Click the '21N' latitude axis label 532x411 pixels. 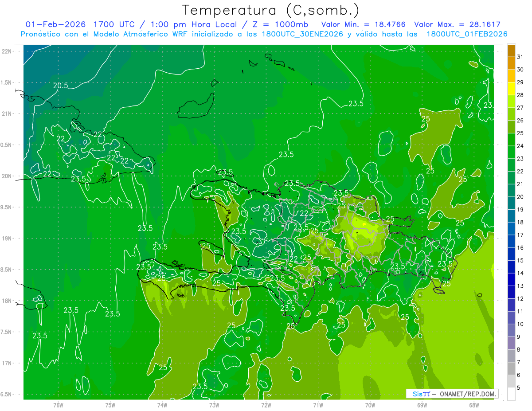pos(7,114)
